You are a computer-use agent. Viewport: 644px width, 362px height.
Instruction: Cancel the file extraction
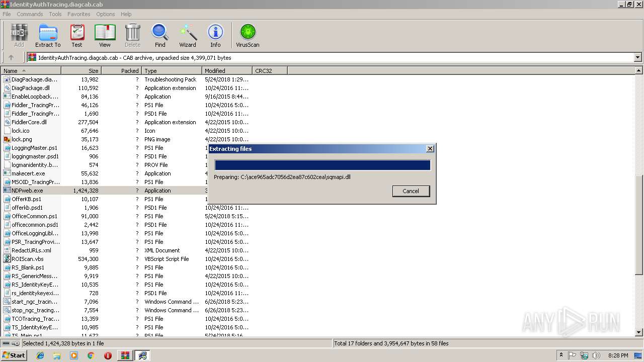(411, 191)
